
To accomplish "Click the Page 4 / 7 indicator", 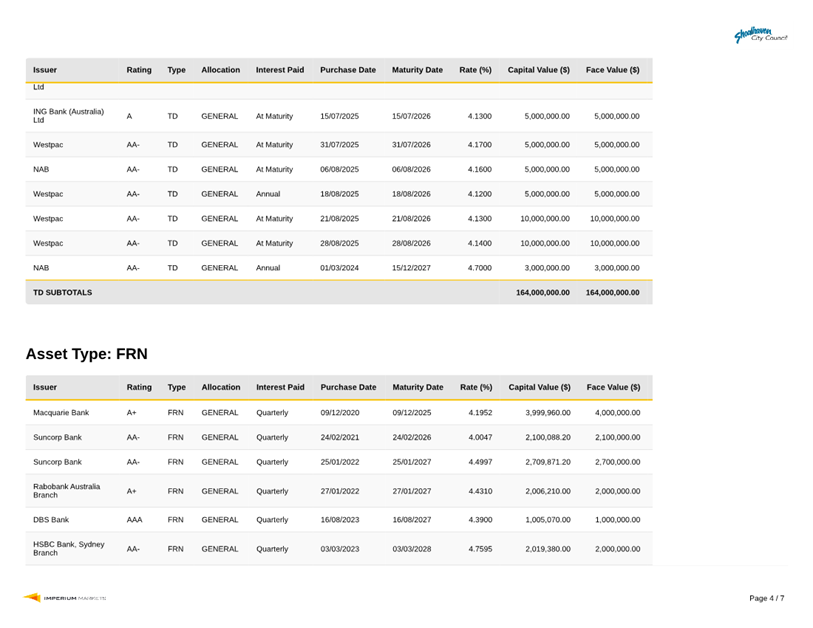I will [766, 598].
